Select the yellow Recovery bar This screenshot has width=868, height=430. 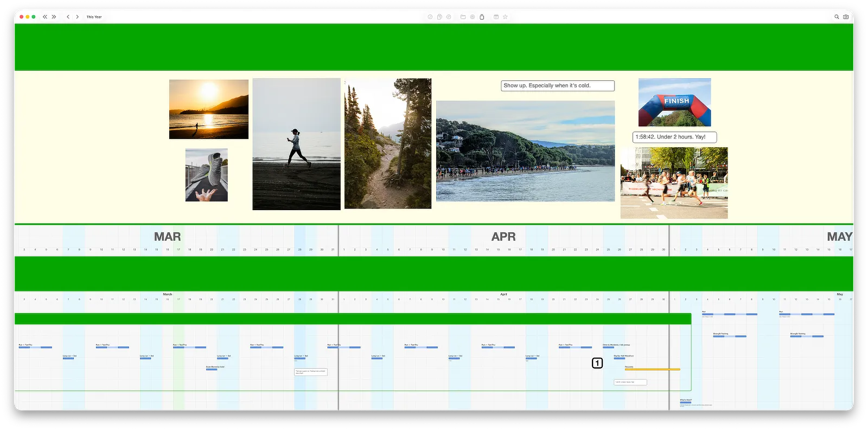coord(652,369)
